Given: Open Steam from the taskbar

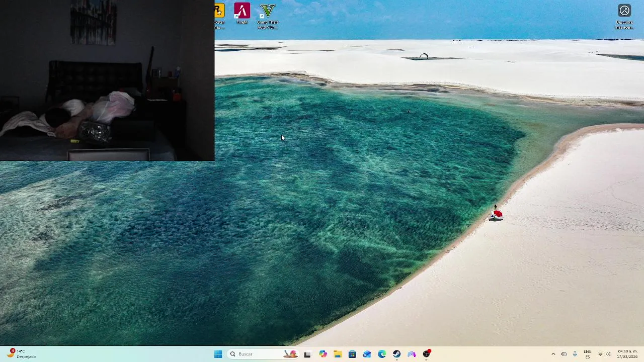Looking at the screenshot, I should (x=397, y=354).
